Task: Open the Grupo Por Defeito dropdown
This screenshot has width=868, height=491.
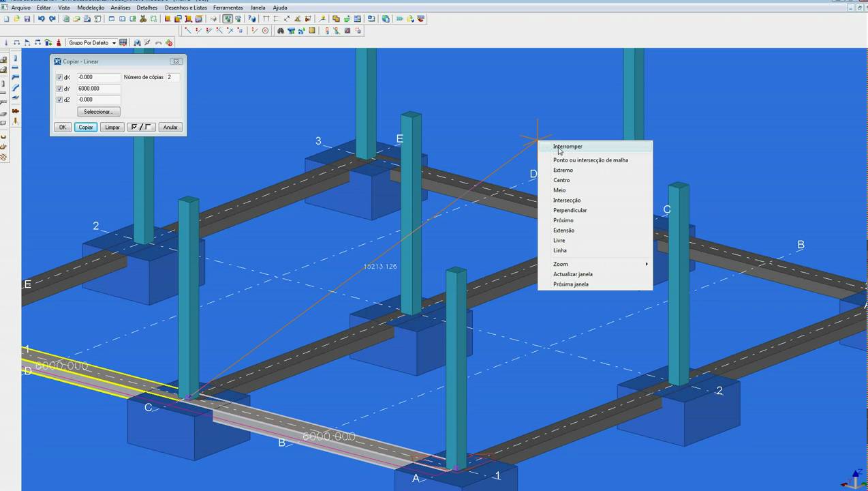Action: [x=114, y=42]
